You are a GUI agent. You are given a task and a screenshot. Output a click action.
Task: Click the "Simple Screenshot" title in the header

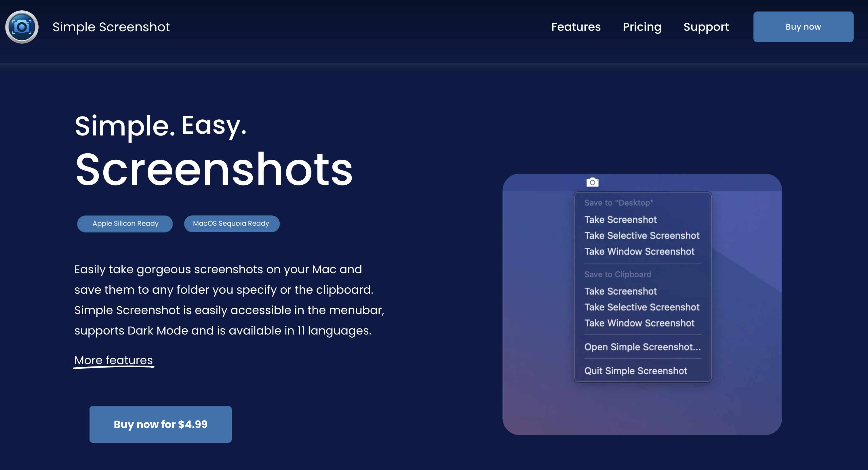click(x=111, y=26)
